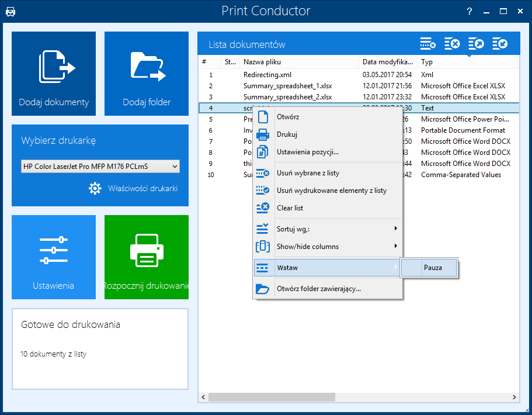Click the St... column header
Viewport: 532px width, 415px height.
point(230,62)
